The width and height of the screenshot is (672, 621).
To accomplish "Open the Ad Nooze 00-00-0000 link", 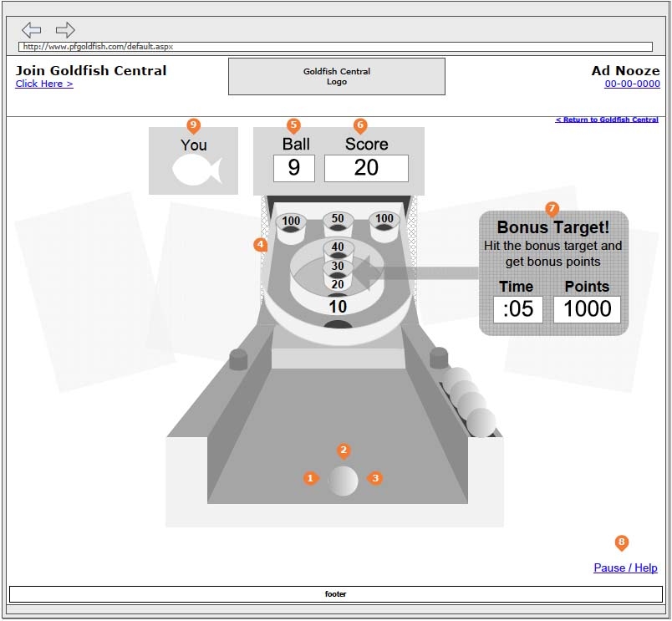I will pyautogui.click(x=632, y=84).
